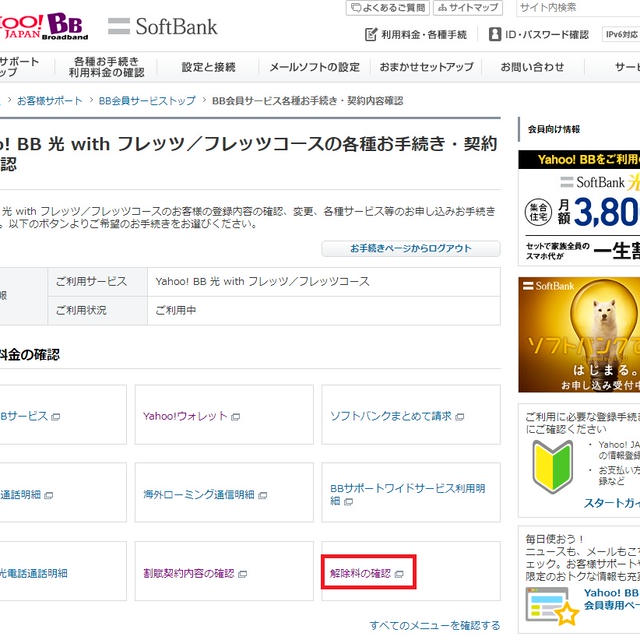The width and height of the screenshot is (640, 640).
Task: Open 海外ローミング通信明細 link
Action: [199, 495]
